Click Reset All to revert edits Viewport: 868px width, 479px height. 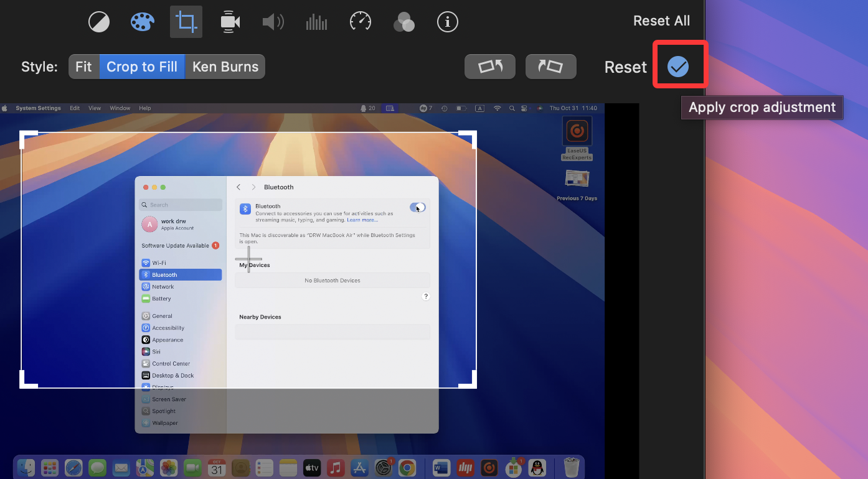(661, 20)
